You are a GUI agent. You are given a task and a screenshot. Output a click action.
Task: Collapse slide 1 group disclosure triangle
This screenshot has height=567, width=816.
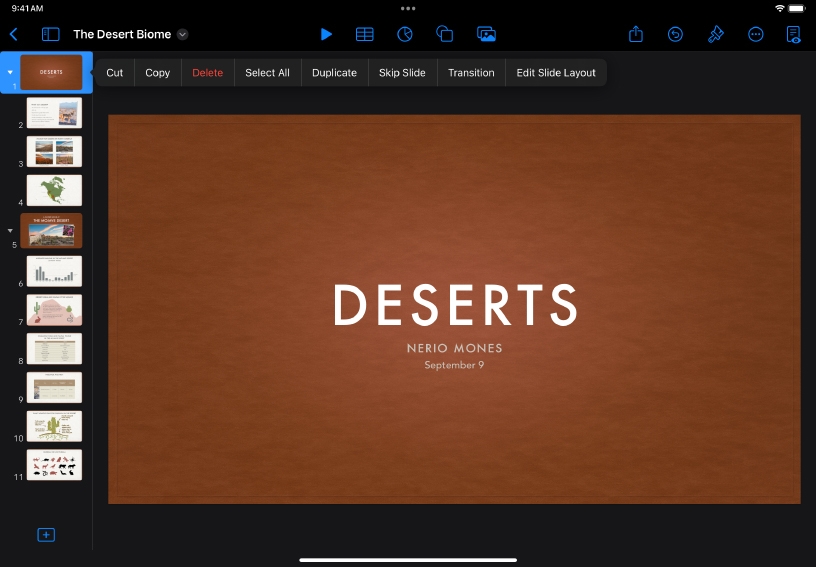pyautogui.click(x=10, y=72)
